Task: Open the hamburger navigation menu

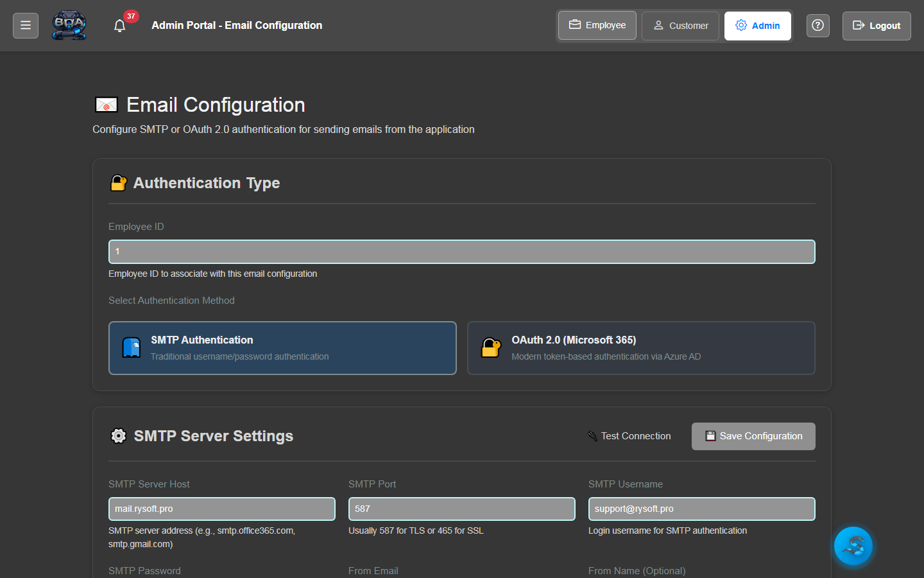Action: [x=26, y=26]
